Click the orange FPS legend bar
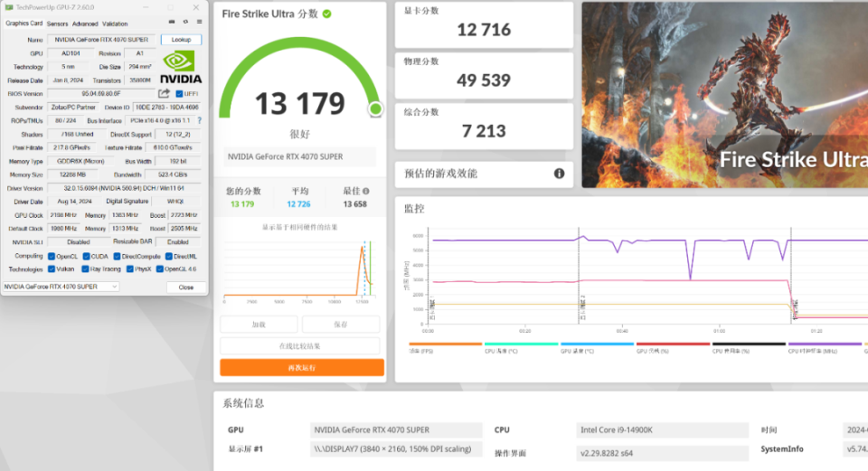868x471 pixels. click(445, 344)
